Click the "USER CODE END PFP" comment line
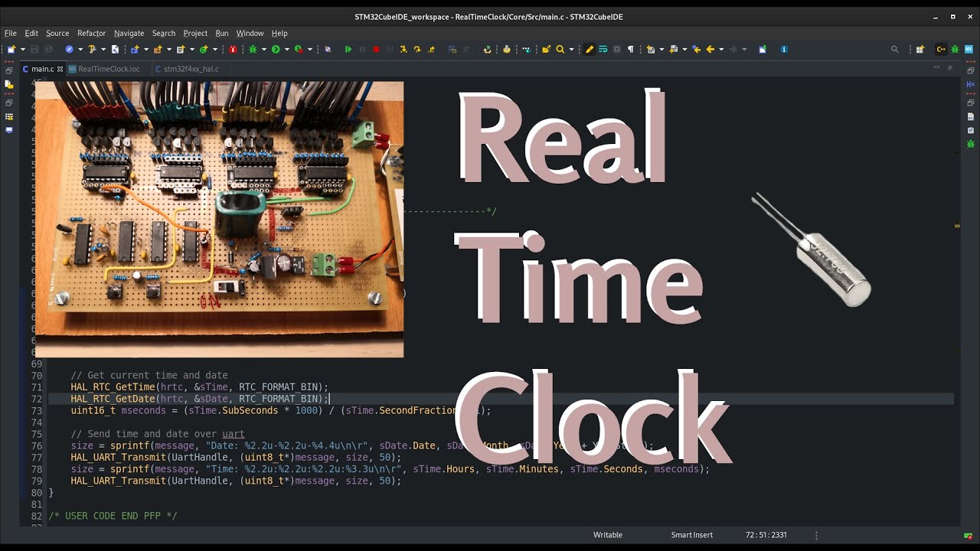980x551 pixels. coord(113,516)
